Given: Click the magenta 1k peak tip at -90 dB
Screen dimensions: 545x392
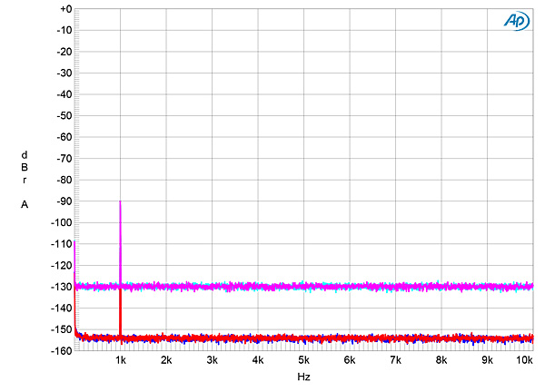Looking at the screenshot, I should 120,202.
